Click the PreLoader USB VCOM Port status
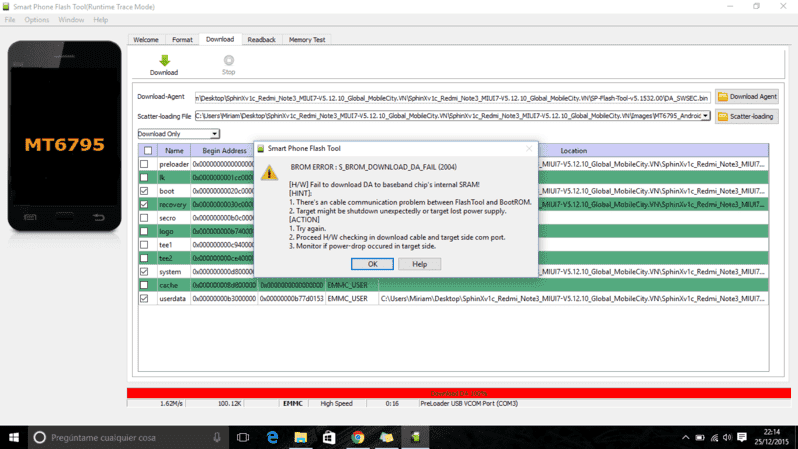The image size is (798, 449). click(469, 403)
